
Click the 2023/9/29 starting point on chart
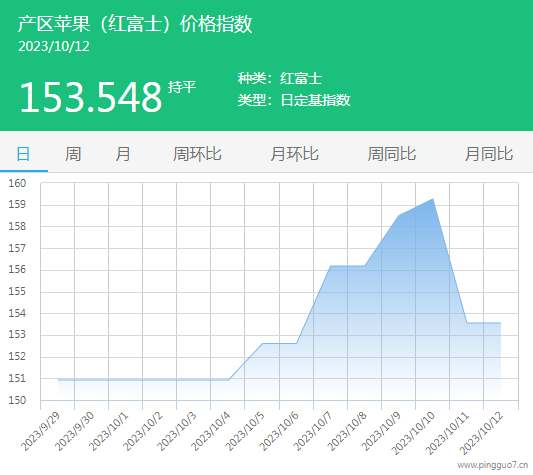coord(58,379)
